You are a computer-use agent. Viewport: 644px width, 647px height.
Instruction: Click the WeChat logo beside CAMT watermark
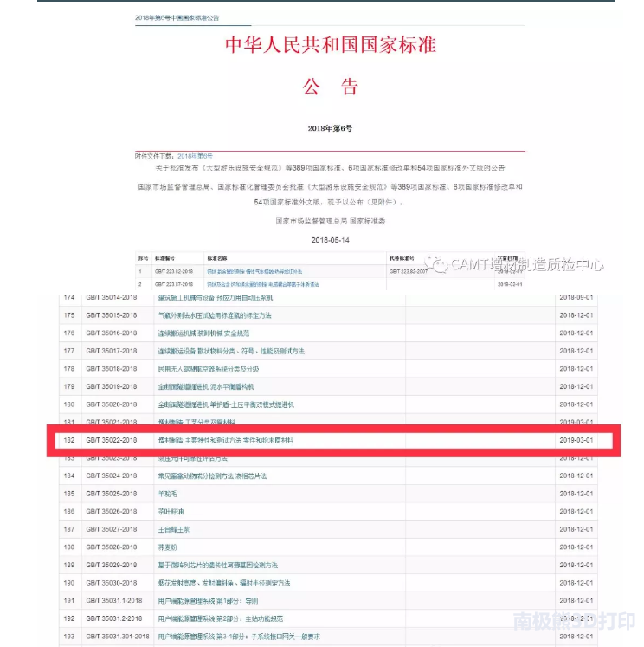point(439,264)
